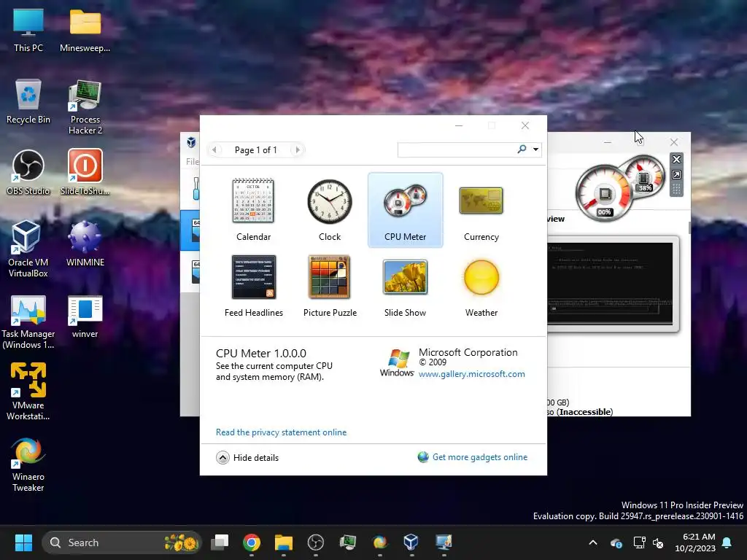The image size is (747, 560).
Task: Go to previous gadget page arrow
Action: [214, 149]
